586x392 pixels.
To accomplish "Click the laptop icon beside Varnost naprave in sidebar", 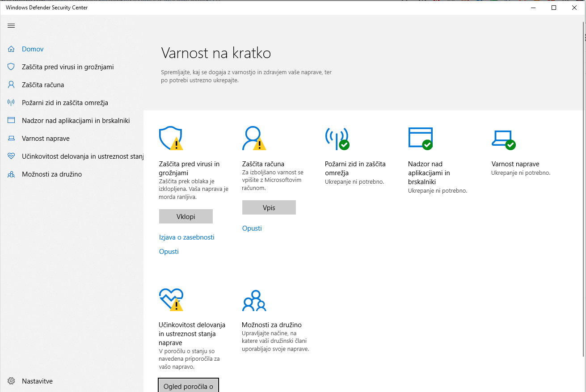I will (11, 139).
